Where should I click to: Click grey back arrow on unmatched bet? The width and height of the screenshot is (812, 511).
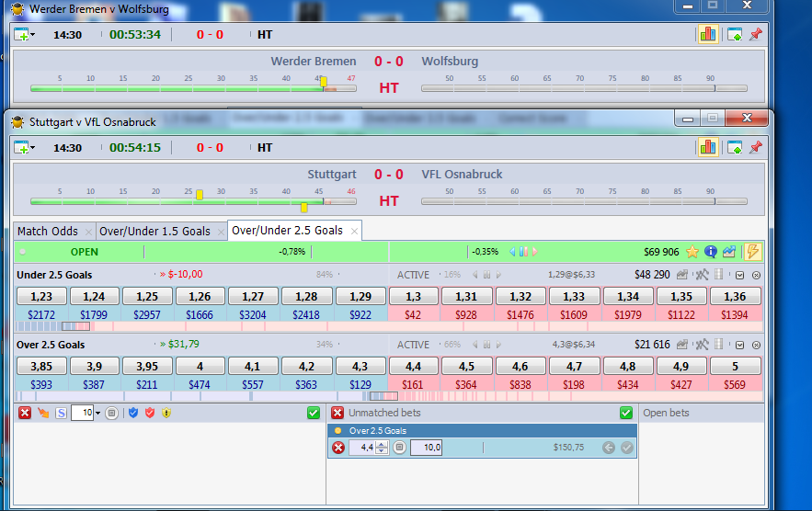tap(609, 448)
